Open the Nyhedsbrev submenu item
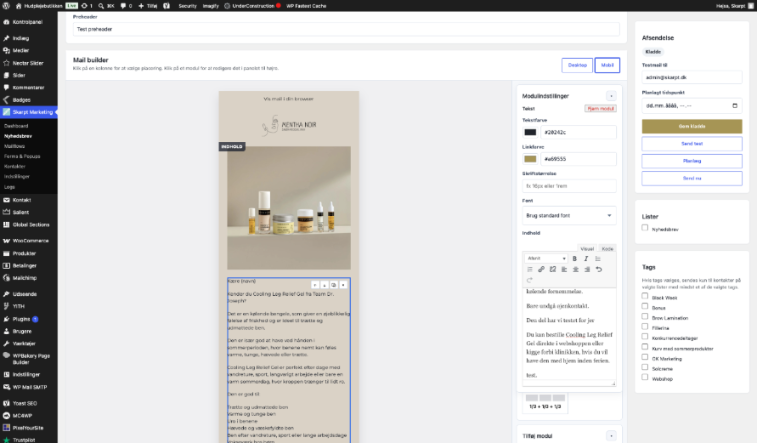 18,136
